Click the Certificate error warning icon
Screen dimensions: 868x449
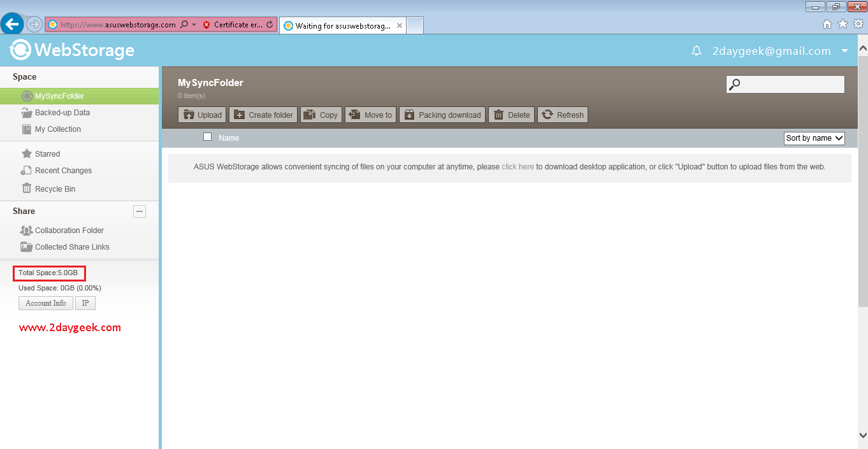206,25
